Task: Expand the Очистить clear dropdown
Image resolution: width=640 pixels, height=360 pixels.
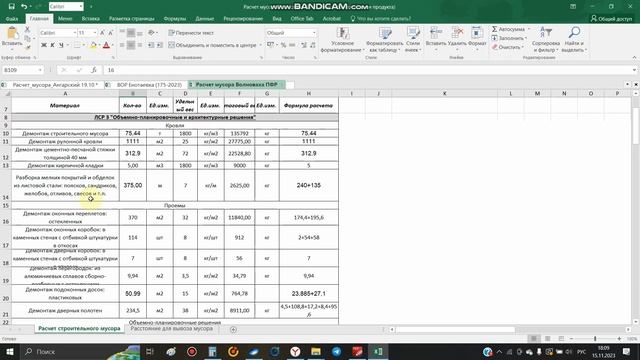Action: (x=522, y=47)
